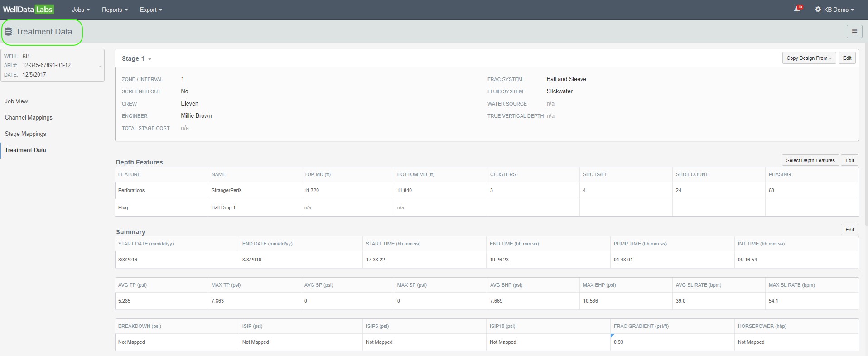Edit the Depth Features table
The width and height of the screenshot is (868, 356).
pyautogui.click(x=849, y=160)
